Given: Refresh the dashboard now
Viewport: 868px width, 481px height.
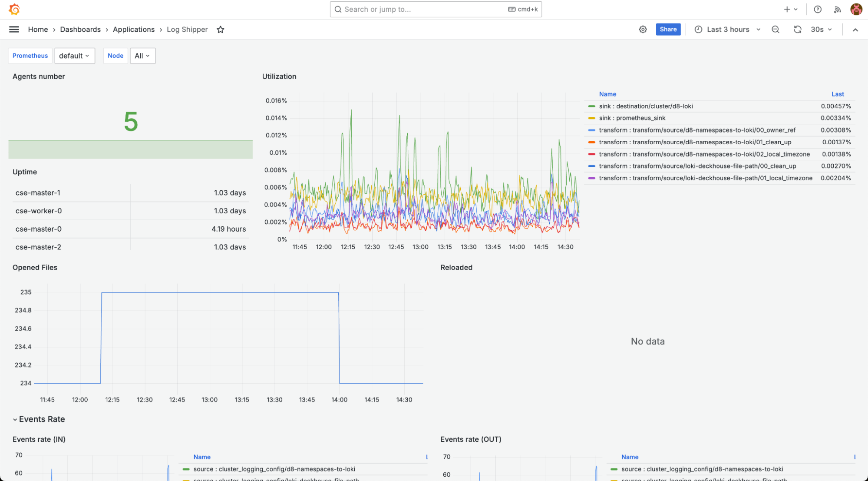Looking at the screenshot, I should pos(797,30).
